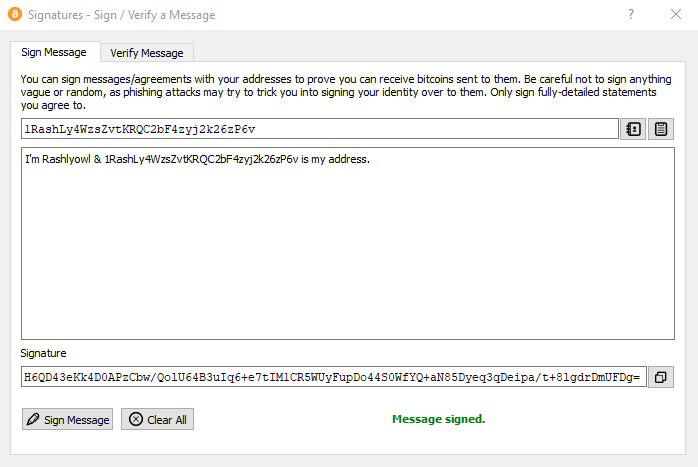Click the phishing warning instruction paragraph
This screenshot has height=467, width=698.
pyautogui.click(x=346, y=92)
